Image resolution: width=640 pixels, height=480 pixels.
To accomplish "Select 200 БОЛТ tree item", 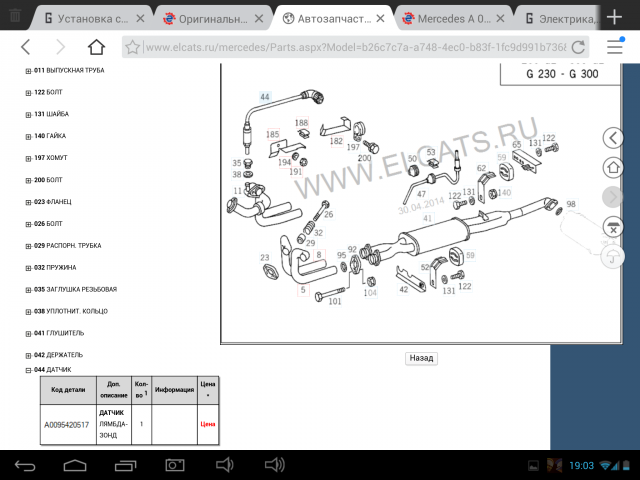I will (48, 180).
